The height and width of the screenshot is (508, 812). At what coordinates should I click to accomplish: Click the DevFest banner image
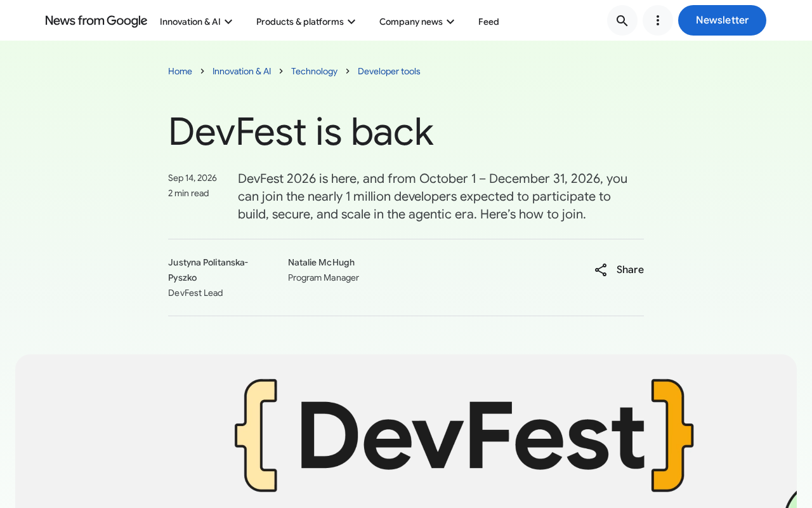pos(406,431)
